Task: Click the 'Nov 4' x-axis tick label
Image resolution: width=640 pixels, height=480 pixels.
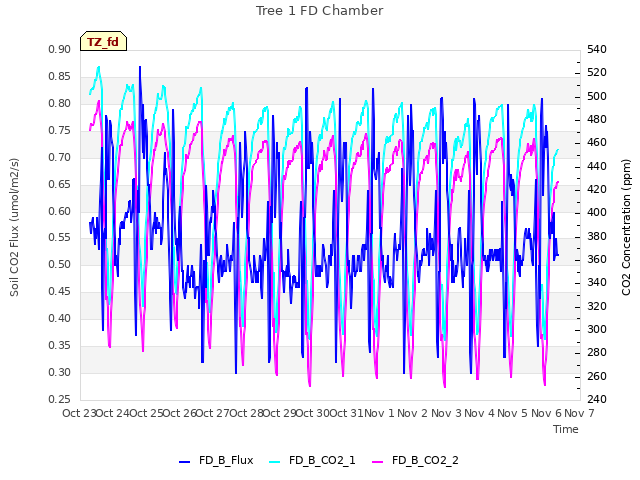Action: click(479, 413)
